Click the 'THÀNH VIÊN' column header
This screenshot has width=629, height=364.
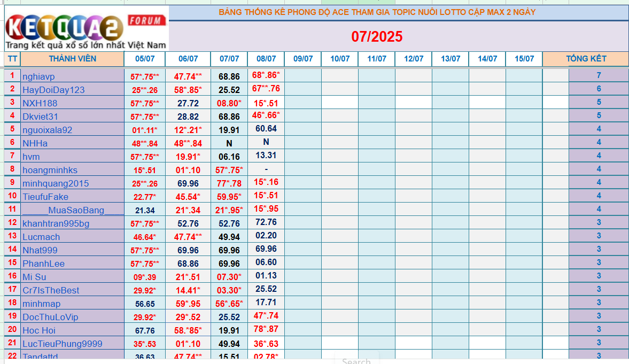pos(72,59)
